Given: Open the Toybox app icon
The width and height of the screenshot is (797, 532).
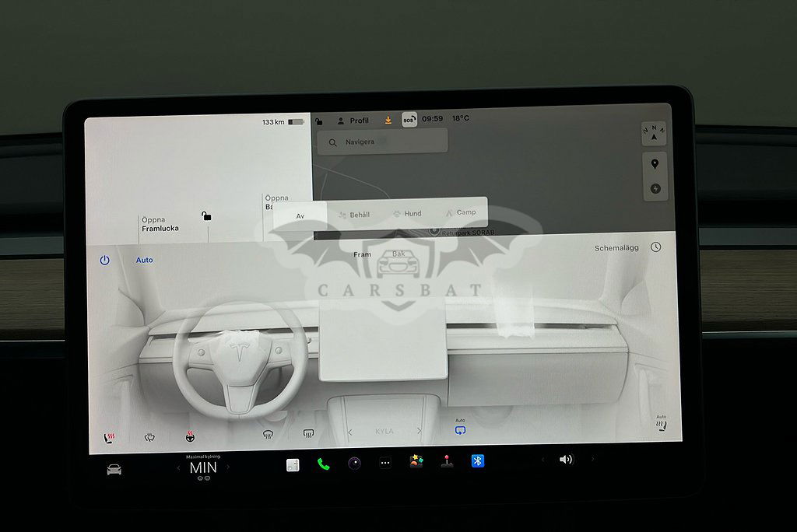Looking at the screenshot, I should click(x=416, y=461).
